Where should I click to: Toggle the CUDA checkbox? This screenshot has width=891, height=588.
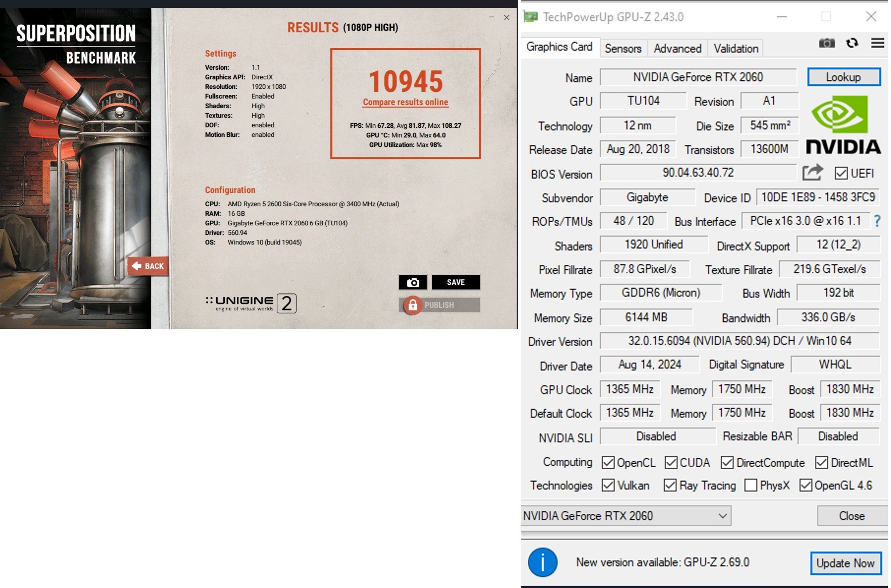(671, 463)
